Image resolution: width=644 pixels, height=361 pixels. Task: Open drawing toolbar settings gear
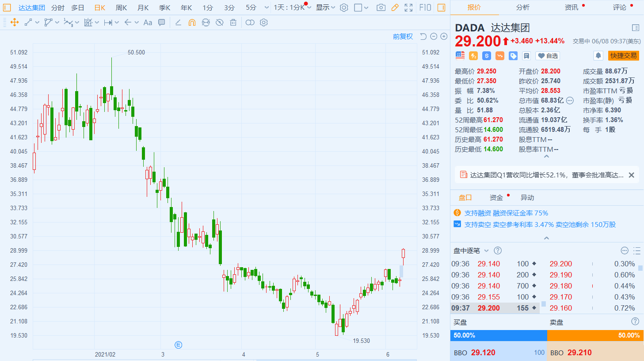[264, 23]
